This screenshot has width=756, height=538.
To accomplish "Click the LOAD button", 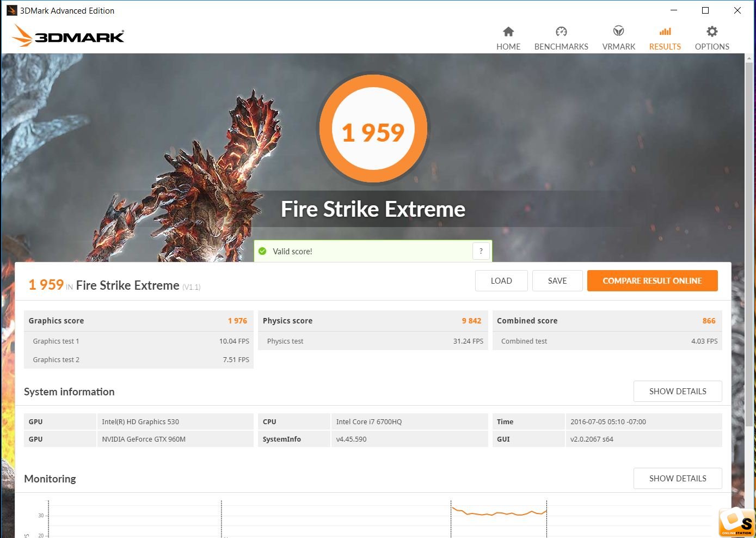I will tap(501, 281).
